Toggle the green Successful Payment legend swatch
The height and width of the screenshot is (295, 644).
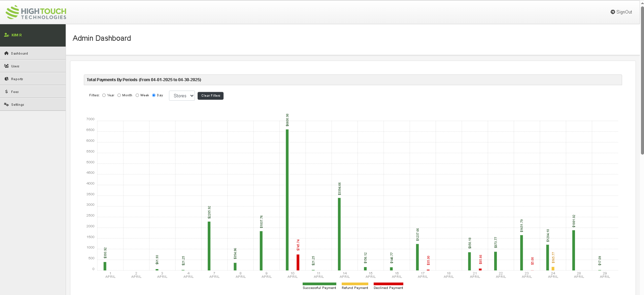pos(319,284)
